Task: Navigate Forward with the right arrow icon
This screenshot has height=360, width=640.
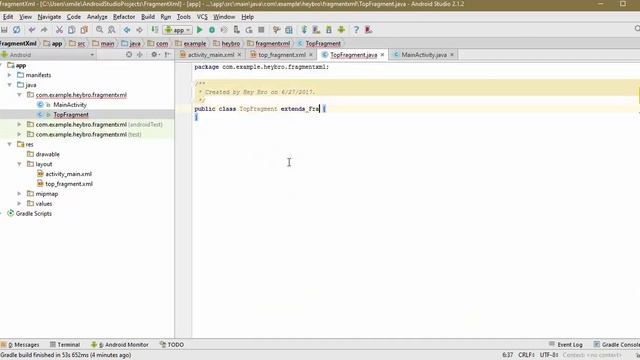Action: click(139, 30)
